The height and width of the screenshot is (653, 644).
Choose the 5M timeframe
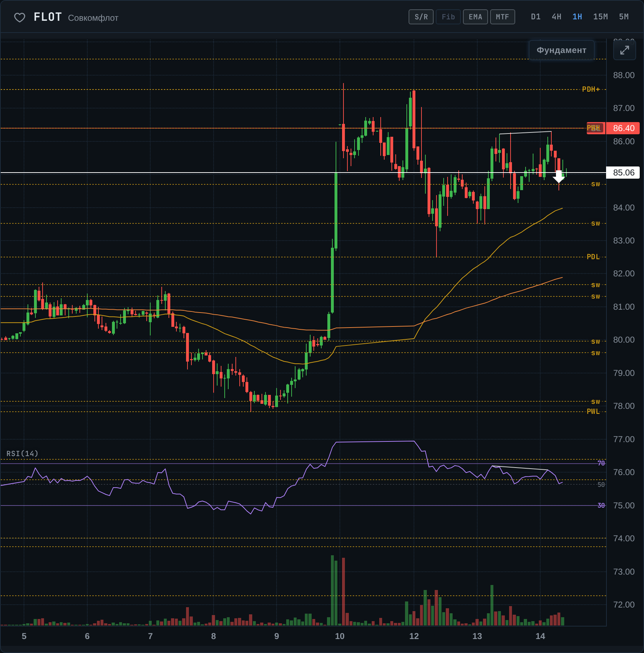point(624,17)
